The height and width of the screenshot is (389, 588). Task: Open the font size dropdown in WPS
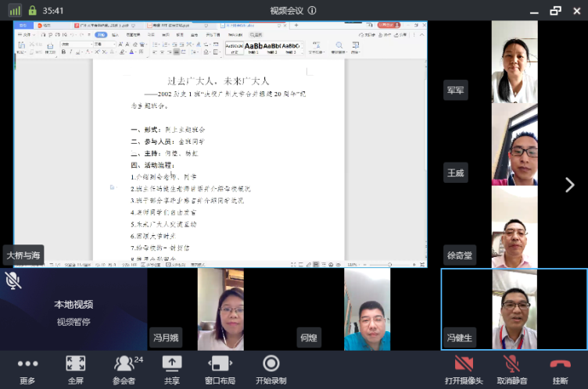[114, 45]
